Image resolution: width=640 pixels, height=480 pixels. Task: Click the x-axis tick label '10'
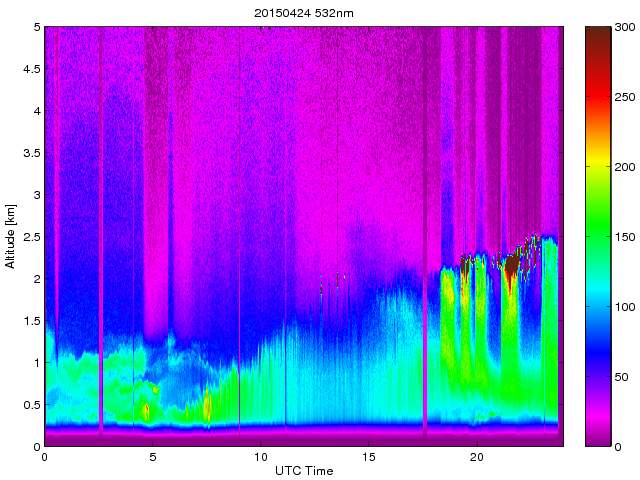click(x=260, y=457)
